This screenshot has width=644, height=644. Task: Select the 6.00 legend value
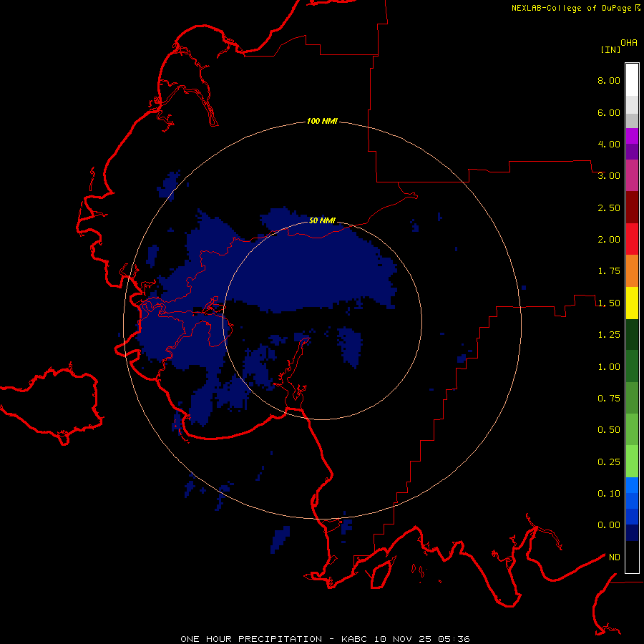(x=609, y=112)
